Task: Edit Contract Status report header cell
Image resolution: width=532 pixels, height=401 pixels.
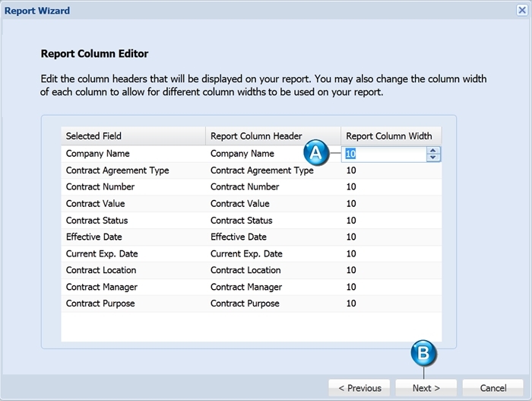Action: click(273, 220)
